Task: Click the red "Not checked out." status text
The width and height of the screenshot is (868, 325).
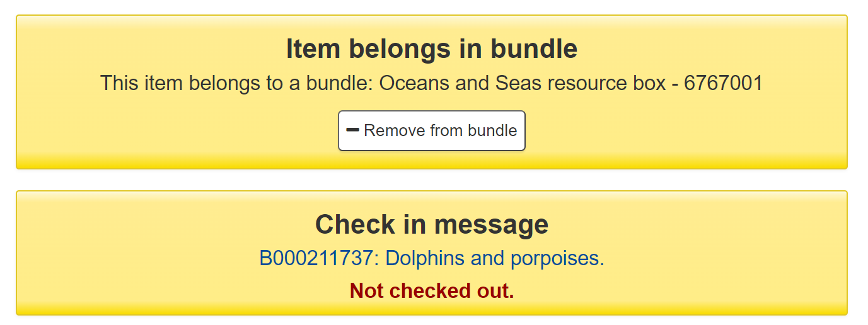Action: [x=432, y=291]
